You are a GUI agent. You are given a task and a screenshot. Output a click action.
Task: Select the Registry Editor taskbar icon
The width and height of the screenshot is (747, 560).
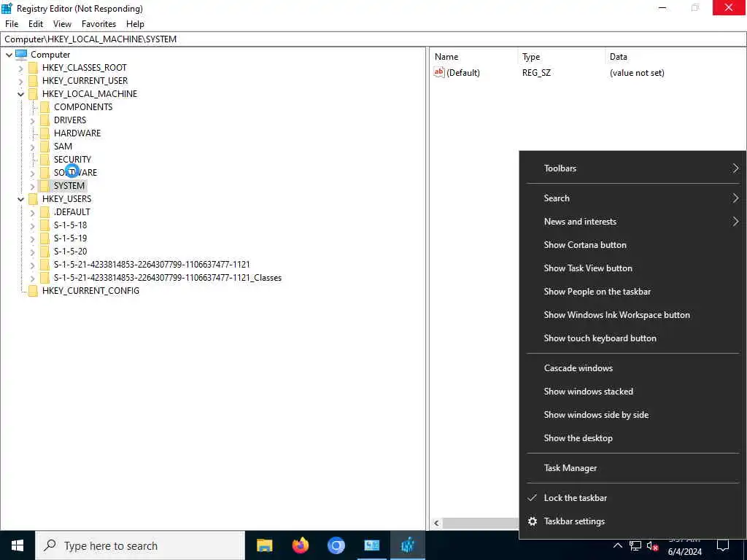[408, 545]
